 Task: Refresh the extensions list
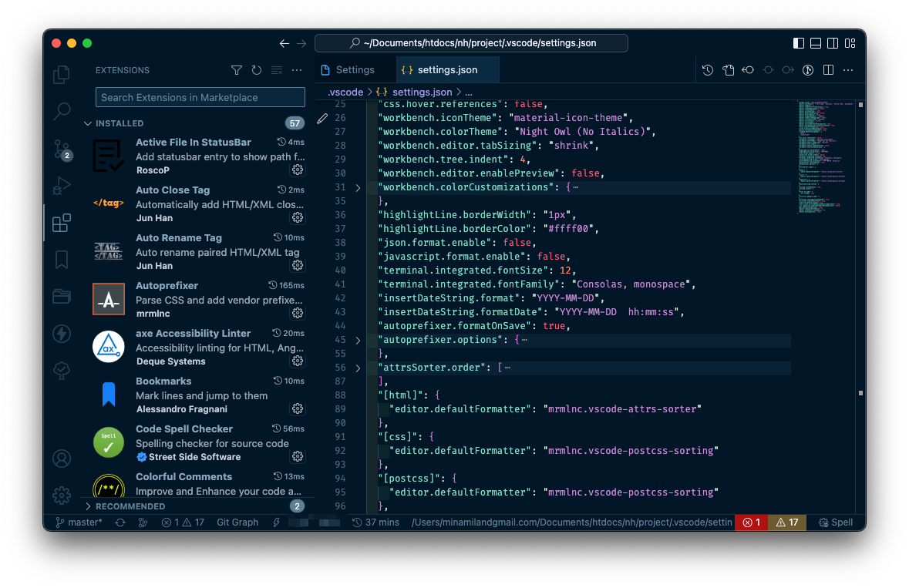[257, 70]
